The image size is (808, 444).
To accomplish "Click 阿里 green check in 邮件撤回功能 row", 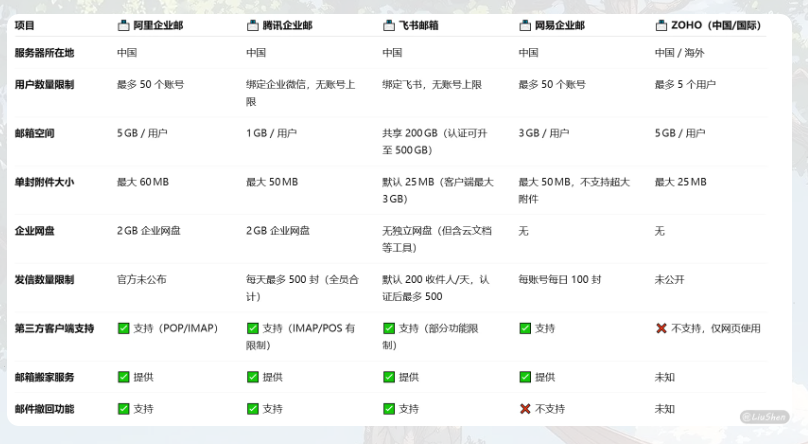I will pyautogui.click(x=124, y=409).
